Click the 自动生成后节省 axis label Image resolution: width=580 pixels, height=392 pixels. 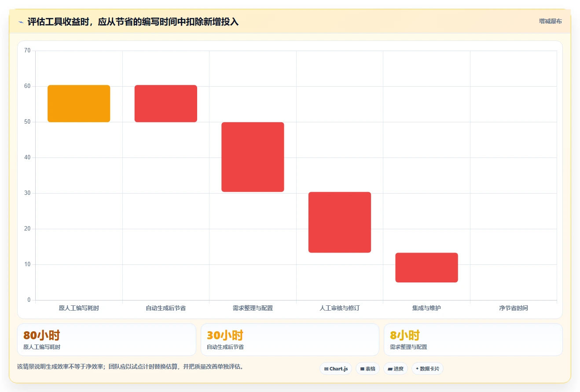point(166,308)
